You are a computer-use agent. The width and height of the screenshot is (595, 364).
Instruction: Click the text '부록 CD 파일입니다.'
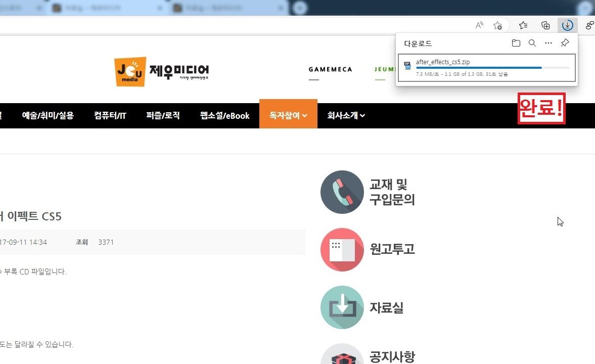(35, 272)
